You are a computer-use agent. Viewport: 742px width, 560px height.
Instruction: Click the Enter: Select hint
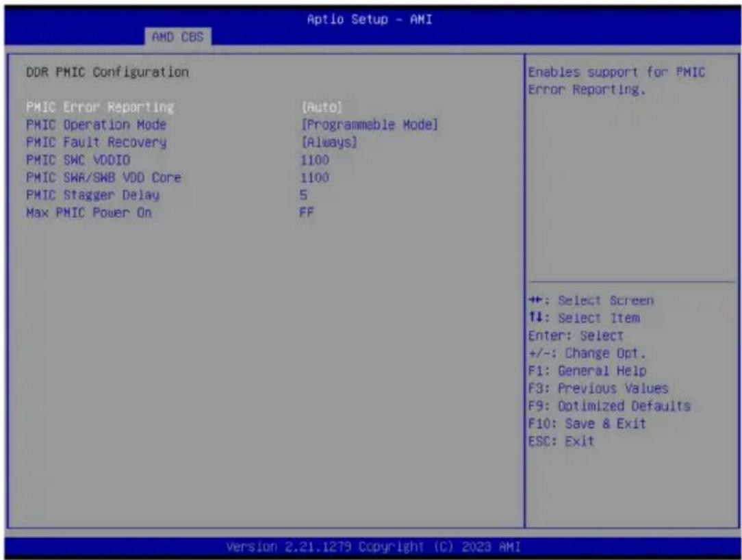[x=576, y=335]
